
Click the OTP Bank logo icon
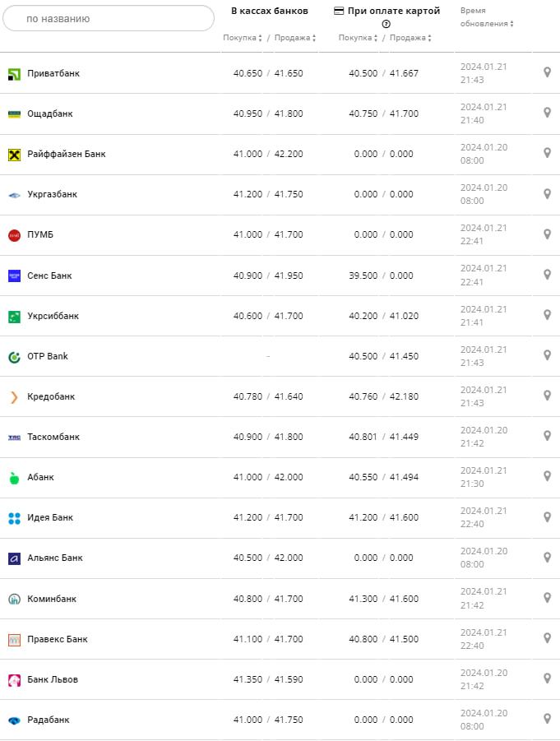[x=14, y=356]
